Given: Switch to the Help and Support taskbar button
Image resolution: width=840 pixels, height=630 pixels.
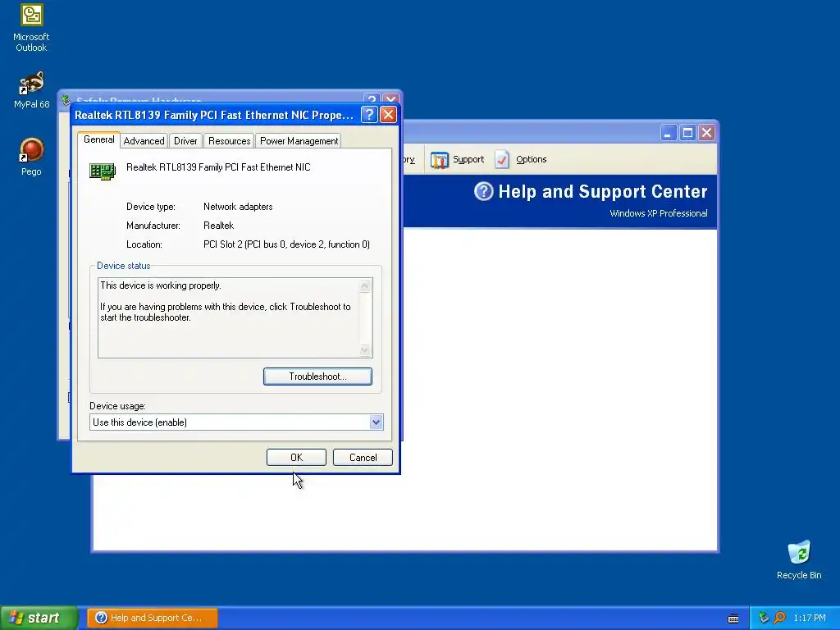Looking at the screenshot, I should [152, 618].
